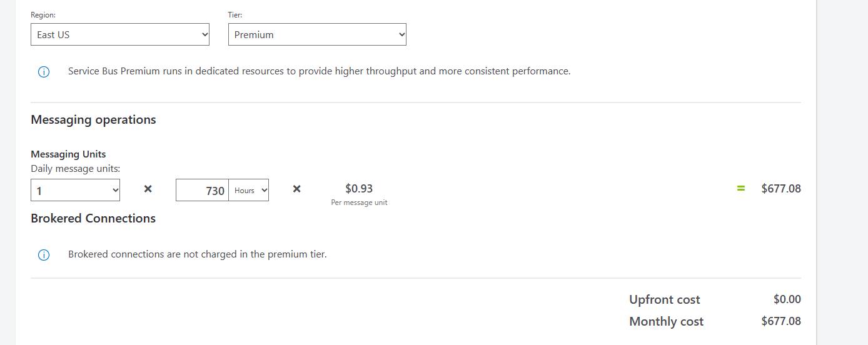The height and width of the screenshot is (345, 868).
Task: Click info icon beside Service Bus Premium note
Action: point(44,72)
